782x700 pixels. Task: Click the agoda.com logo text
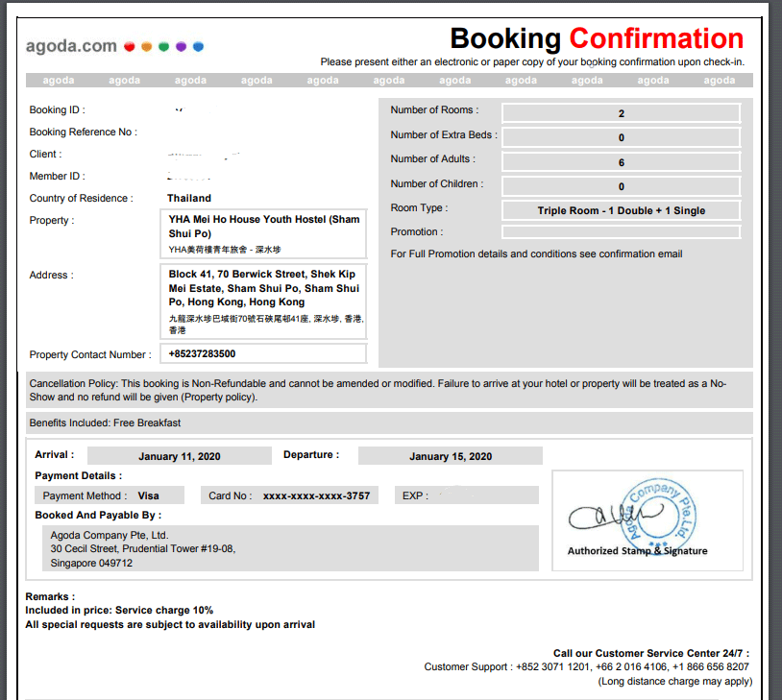71,46
